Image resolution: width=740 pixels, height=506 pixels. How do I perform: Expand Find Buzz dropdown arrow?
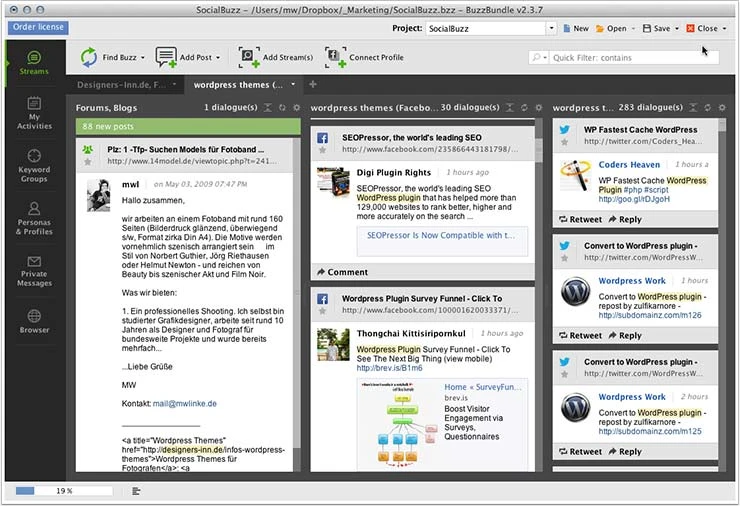143,58
